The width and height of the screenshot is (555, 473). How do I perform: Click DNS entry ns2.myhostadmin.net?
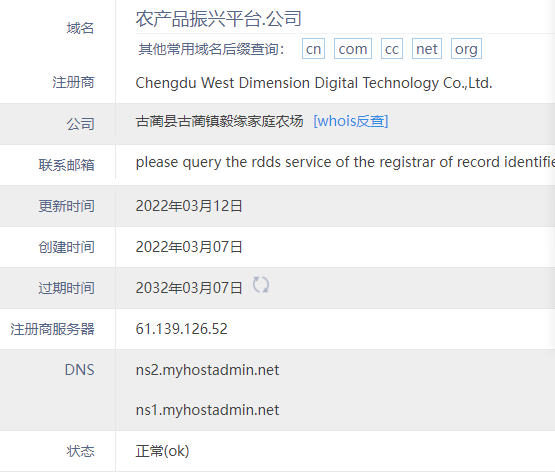(x=207, y=370)
